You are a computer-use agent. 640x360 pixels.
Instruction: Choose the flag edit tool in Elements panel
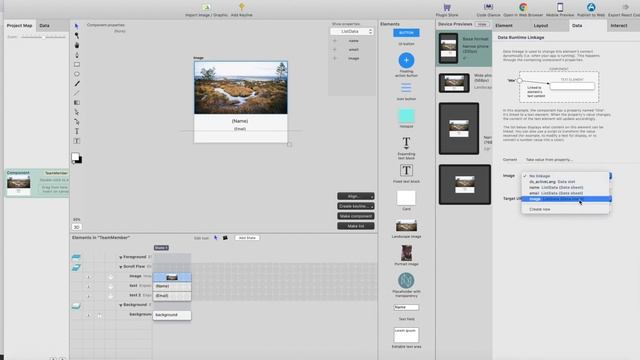tap(225, 238)
